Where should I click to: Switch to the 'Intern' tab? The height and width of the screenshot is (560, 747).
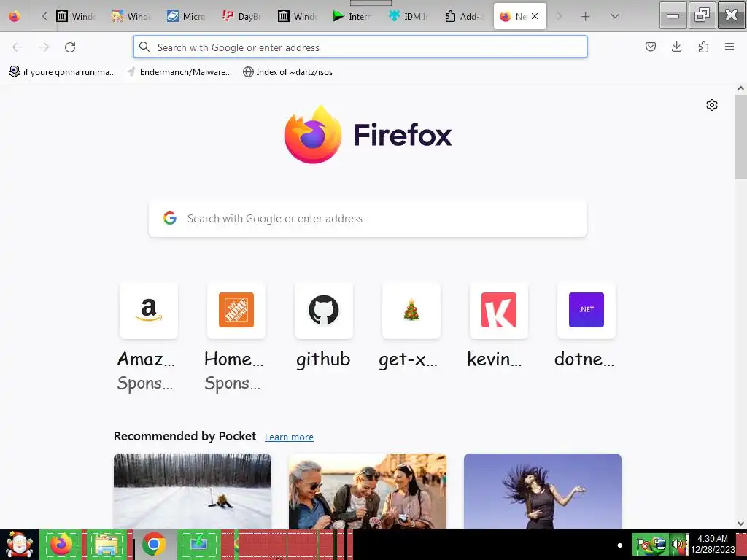(353, 16)
